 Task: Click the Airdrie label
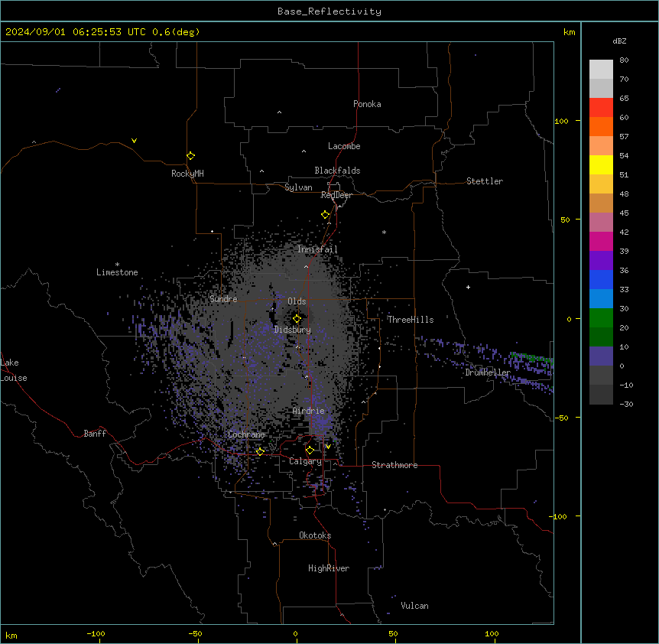coord(309,411)
